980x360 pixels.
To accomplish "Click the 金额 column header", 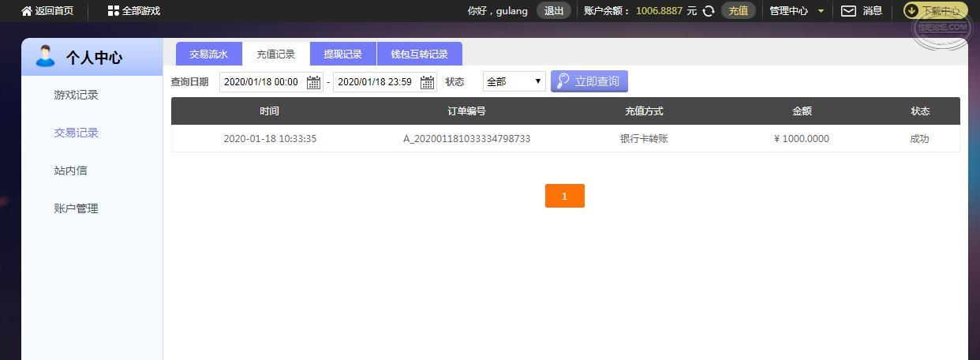I will 802,111.
